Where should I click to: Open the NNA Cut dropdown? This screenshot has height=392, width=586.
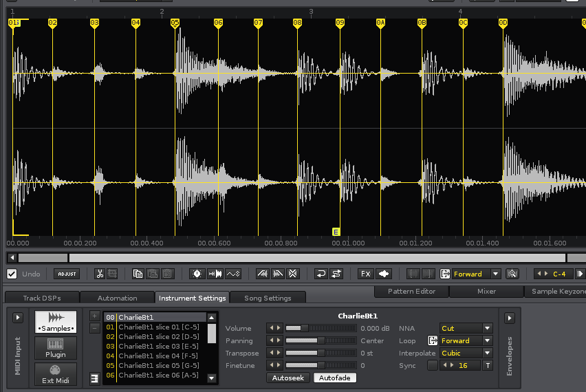point(466,329)
